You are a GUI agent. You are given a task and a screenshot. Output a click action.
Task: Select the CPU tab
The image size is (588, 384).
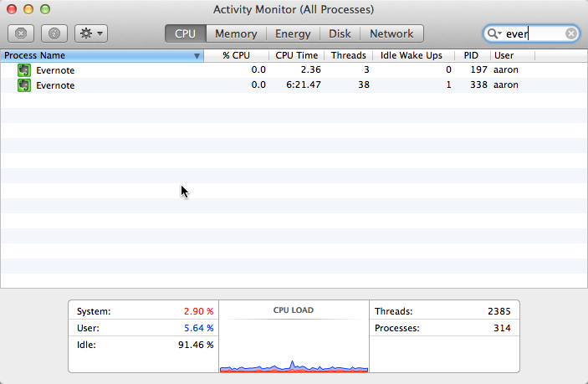pyautogui.click(x=185, y=33)
